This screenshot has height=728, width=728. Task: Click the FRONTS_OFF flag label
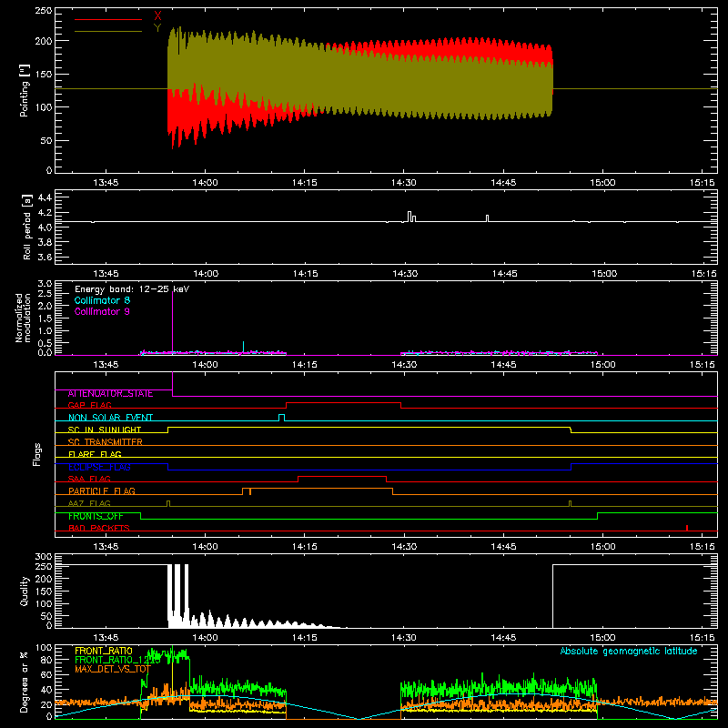point(96,516)
